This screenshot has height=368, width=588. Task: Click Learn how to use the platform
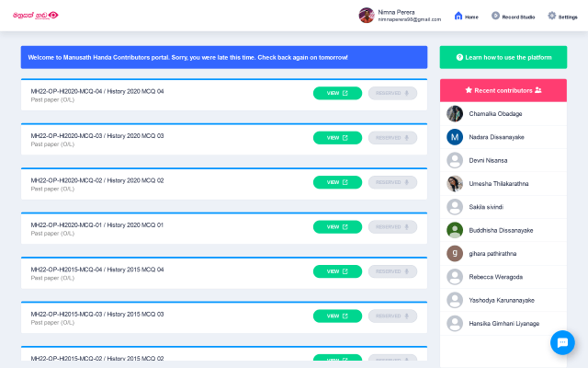(503, 57)
